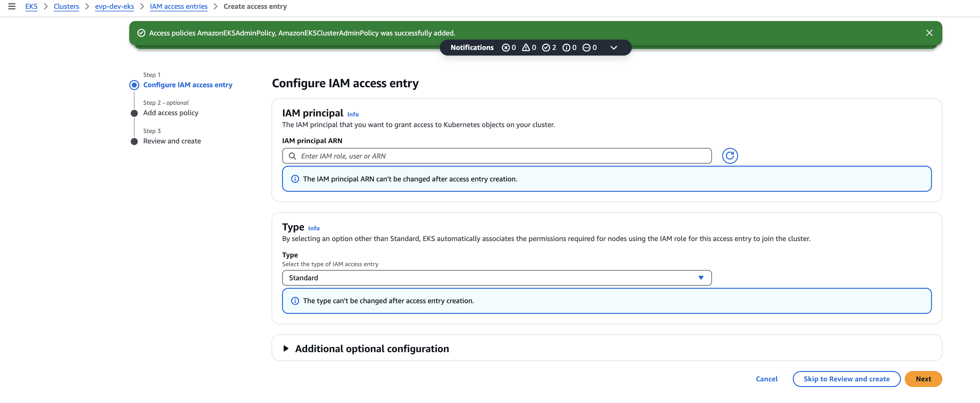Click the refresh IAM principals icon

click(x=729, y=156)
